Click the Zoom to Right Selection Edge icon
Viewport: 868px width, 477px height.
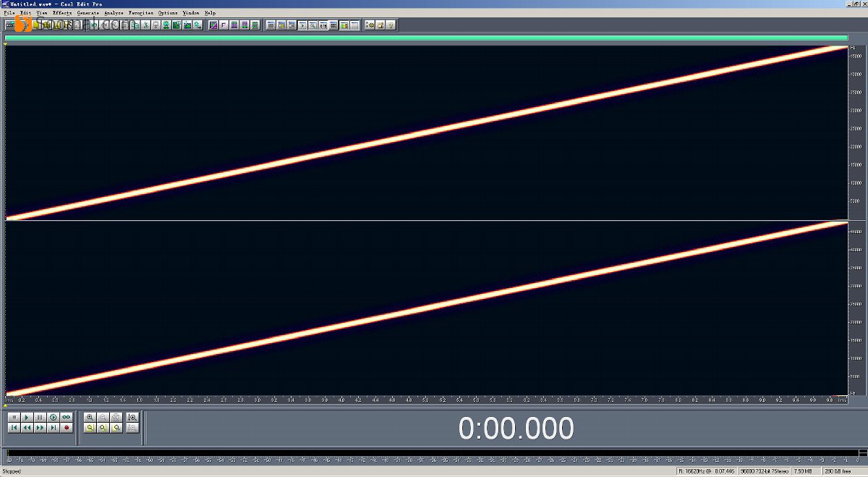[x=116, y=428]
